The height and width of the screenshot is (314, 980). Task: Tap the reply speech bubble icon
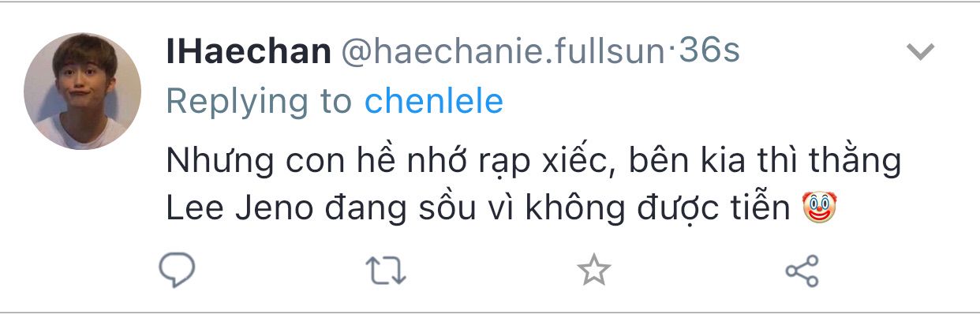tap(177, 271)
